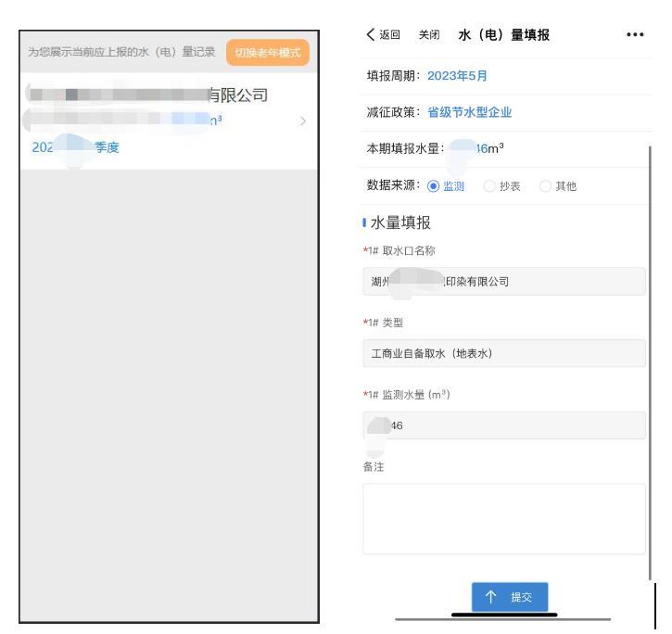Click the 切换老年模式 orange button
Screen dimensions: 672x634
(x=268, y=52)
